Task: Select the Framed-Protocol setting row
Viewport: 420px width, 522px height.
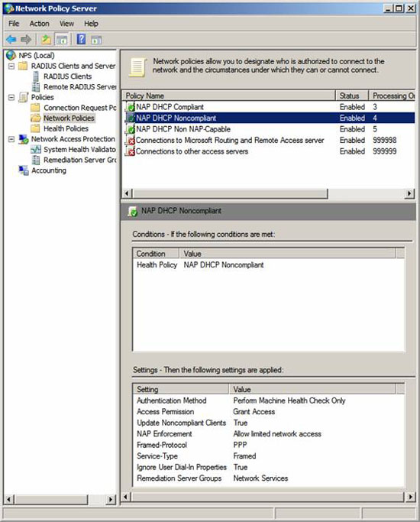Action: coord(269,445)
